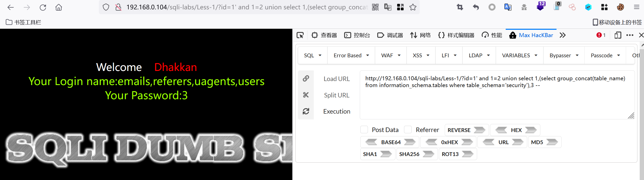Switch to the 查看器 inspector tab
Viewport: 644px width, 180px height.
324,35
